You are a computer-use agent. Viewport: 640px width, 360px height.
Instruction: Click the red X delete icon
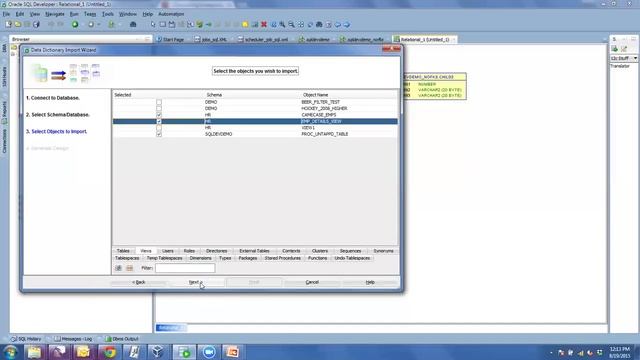tap(264, 24)
